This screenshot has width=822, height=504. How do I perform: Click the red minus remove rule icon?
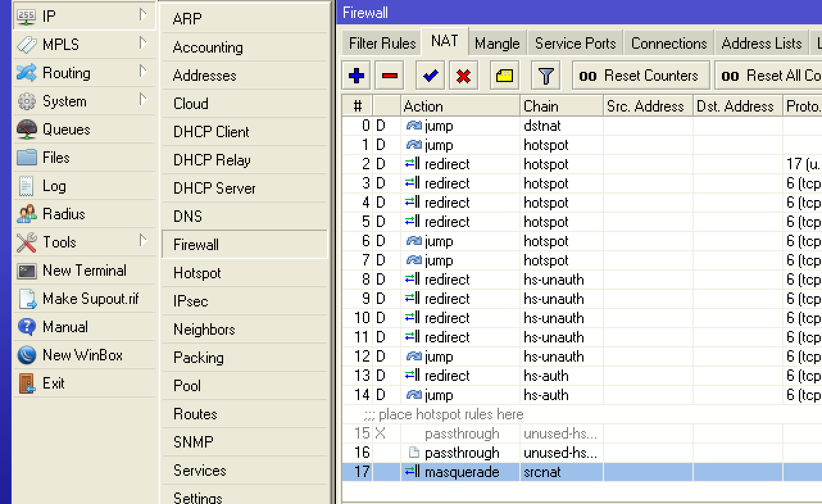point(389,76)
